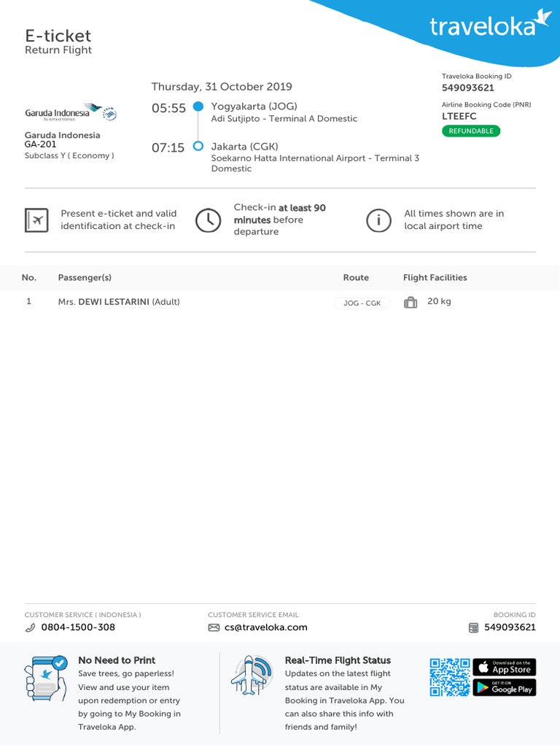Click Booking ID 549093621 in footer
This screenshot has width=560, height=747.
[510, 627]
